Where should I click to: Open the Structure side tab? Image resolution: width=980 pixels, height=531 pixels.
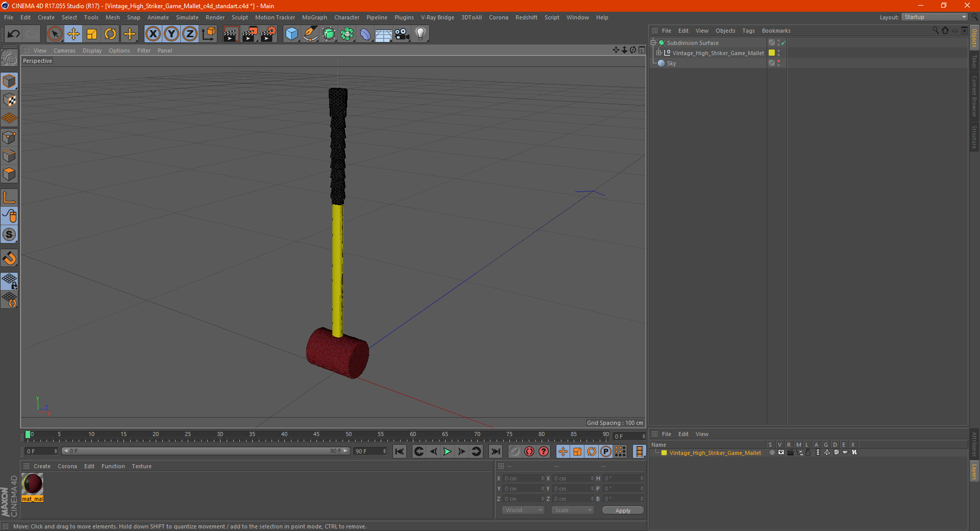[x=974, y=137]
